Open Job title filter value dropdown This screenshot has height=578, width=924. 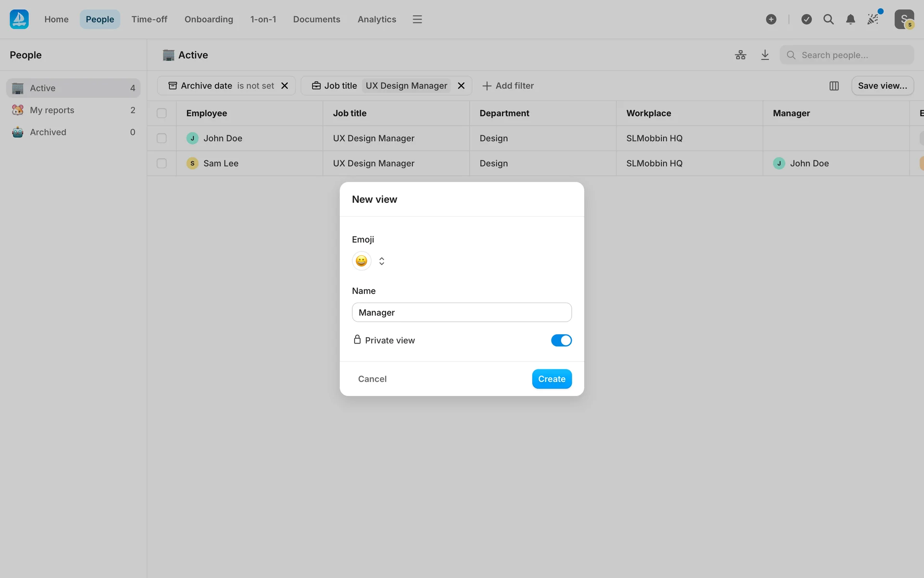click(406, 86)
